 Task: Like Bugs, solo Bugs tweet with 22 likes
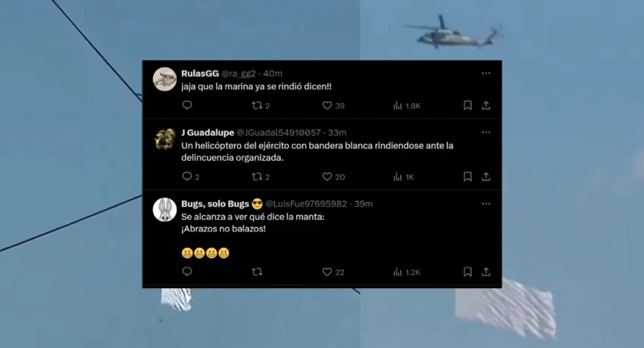tap(333, 272)
